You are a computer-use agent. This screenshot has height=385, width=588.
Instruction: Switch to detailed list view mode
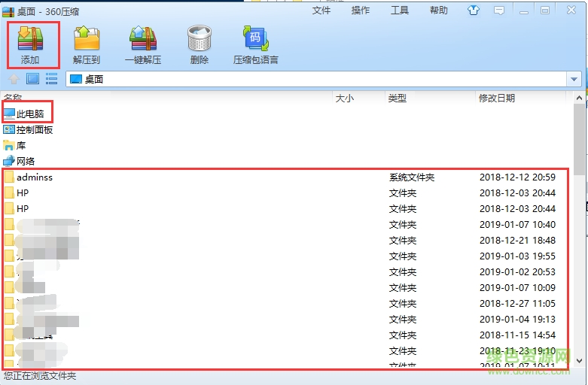pos(51,79)
